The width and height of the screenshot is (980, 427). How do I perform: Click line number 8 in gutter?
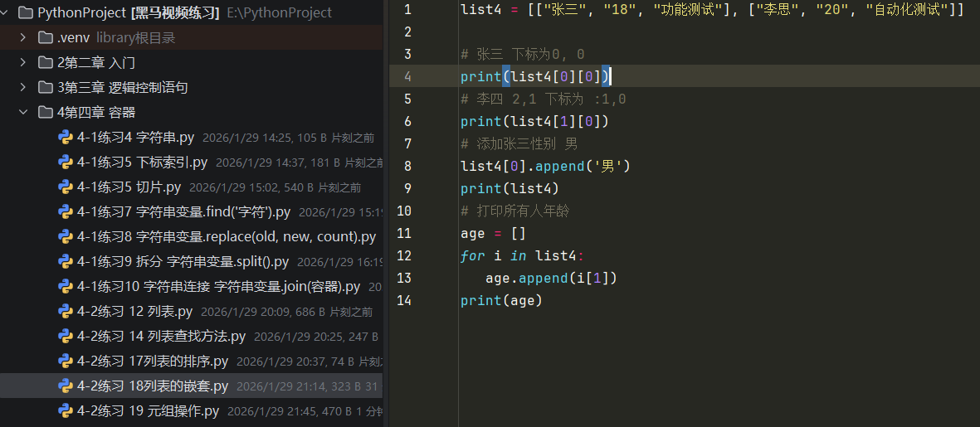click(x=407, y=166)
